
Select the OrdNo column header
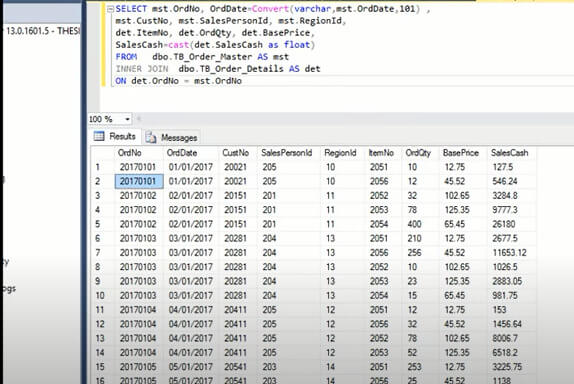pyautogui.click(x=138, y=153)
